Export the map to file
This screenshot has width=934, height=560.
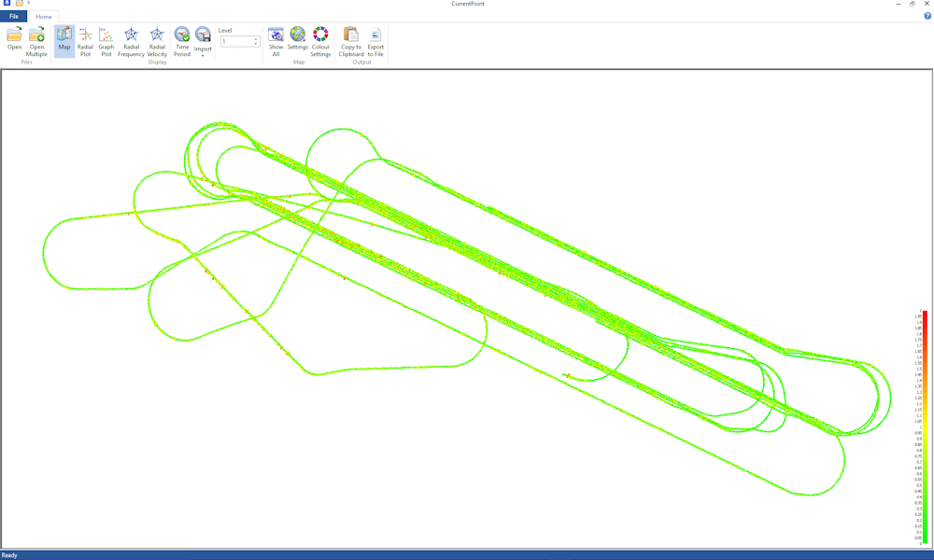click(x=375, y=40)
